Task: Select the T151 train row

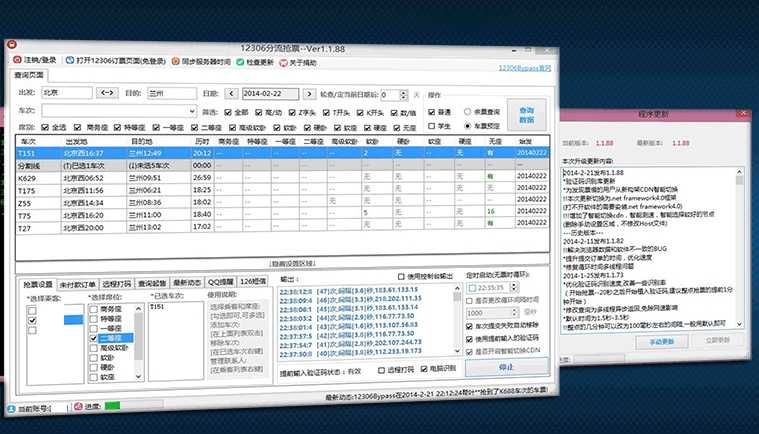Action: click(x=283, y=153)
